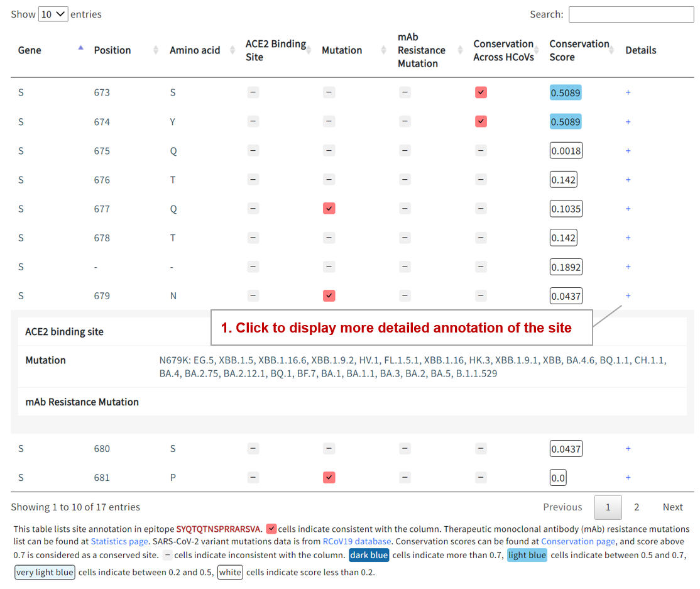700x589 pixels.
Task: Go to page 2 of table
Action: [636, 507]
